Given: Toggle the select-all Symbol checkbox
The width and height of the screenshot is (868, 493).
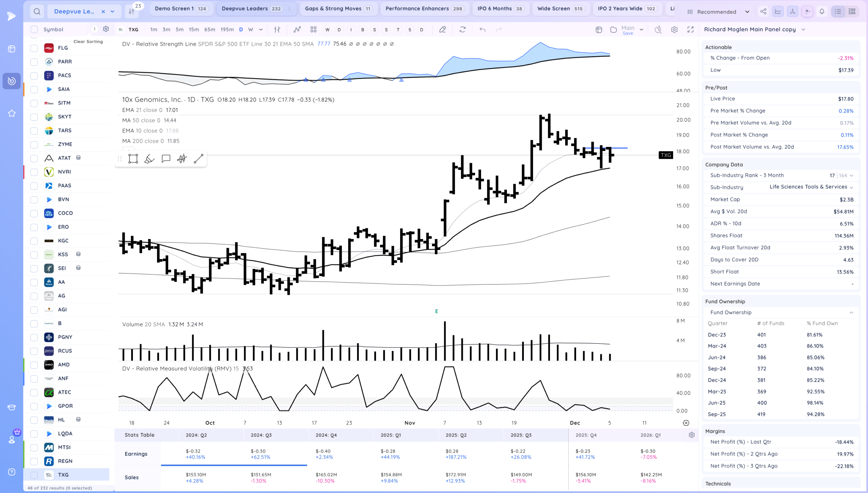Looking at the screenshot, I should click(x=34, y=29).
